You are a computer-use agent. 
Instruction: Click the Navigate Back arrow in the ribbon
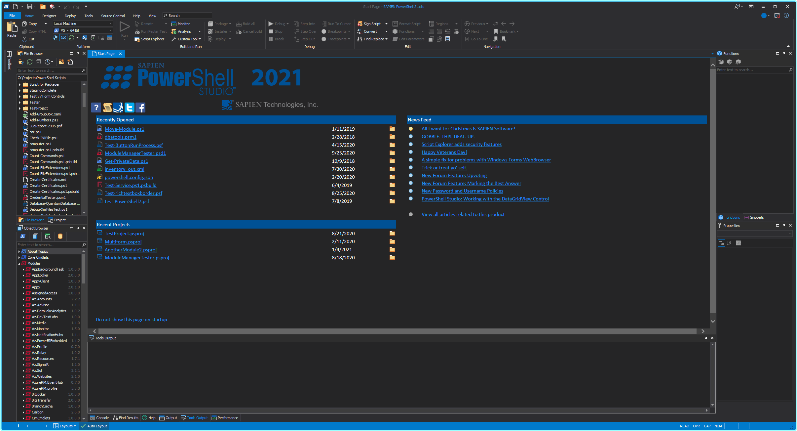click(503, 23)
